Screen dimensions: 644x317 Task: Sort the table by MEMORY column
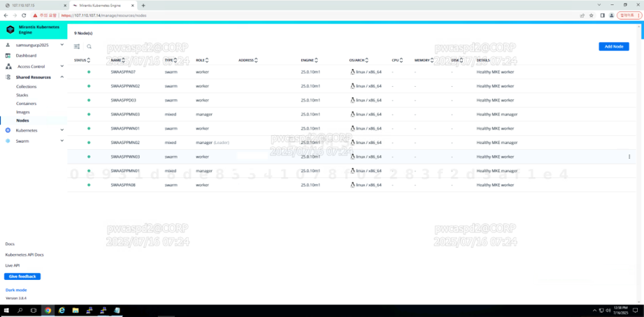click(424, 60)
